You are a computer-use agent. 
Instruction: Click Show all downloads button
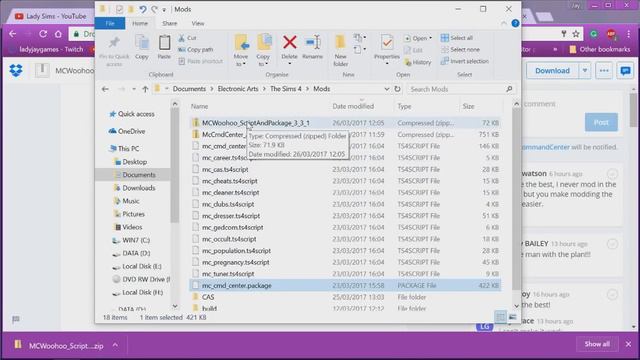pyautogui.click(x=597, y=344)
